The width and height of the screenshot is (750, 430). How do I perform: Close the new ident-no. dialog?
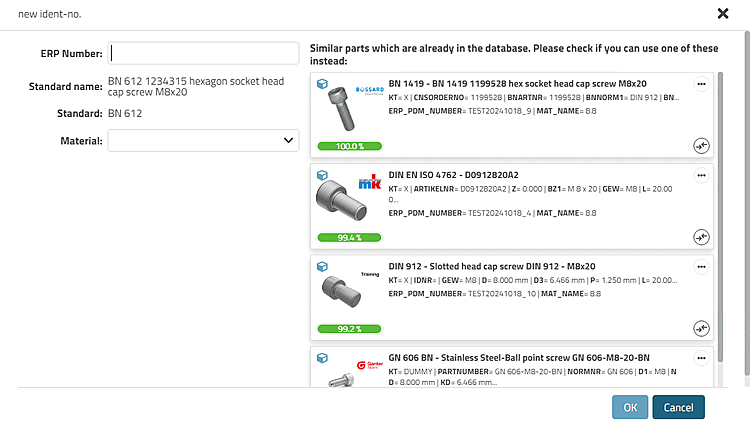723,13
